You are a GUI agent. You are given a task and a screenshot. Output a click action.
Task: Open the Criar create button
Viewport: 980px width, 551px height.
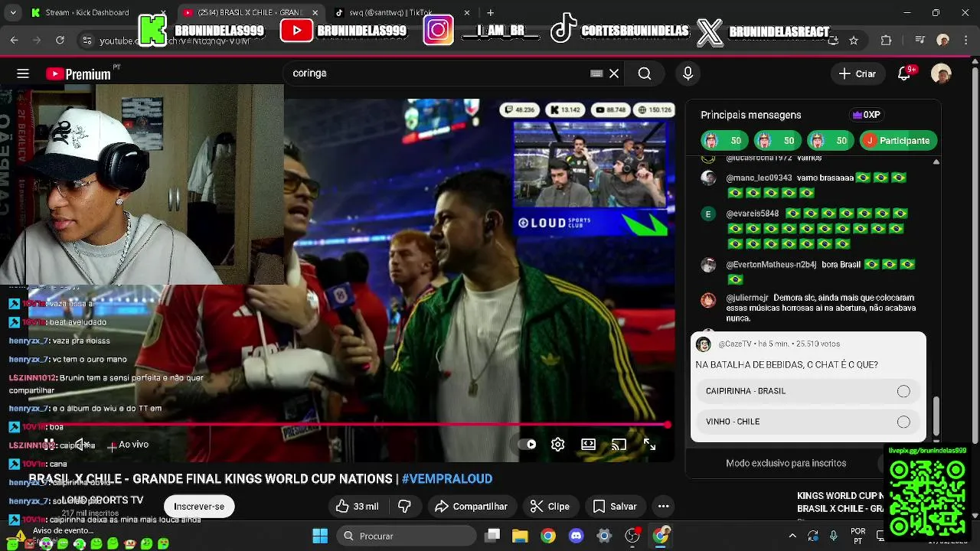pyautogui.click(x=857, y=73)
